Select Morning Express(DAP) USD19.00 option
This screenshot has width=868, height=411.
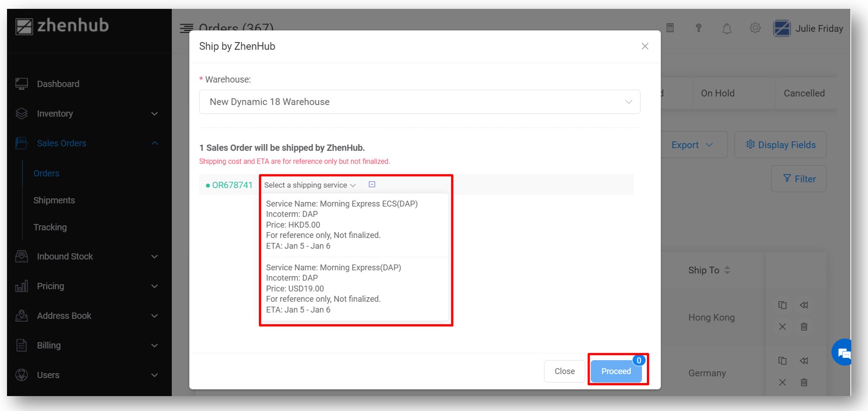pos(354,288)
